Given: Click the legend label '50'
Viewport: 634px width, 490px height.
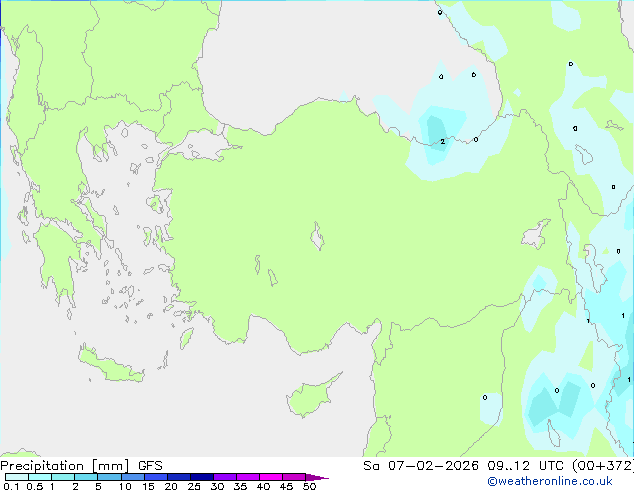Looking at the screenshot, I should 309,486.
